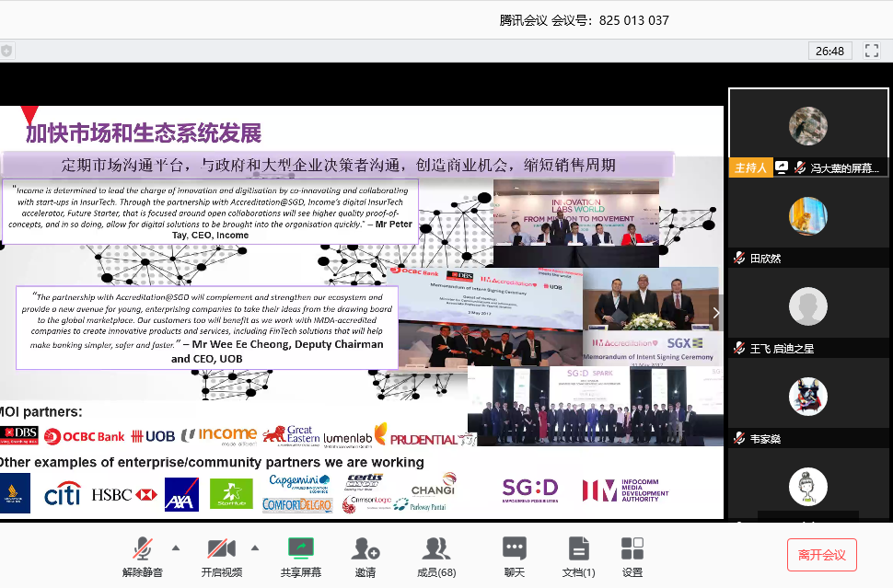The height and width of the screenshot is (588, 893).
Task: Click the muted mic icon next to 韦家燊
Action: 739,438
